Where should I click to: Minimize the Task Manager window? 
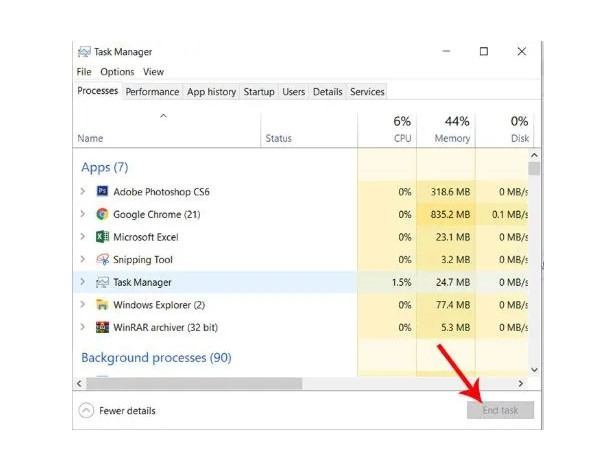(x=446, y=51)
